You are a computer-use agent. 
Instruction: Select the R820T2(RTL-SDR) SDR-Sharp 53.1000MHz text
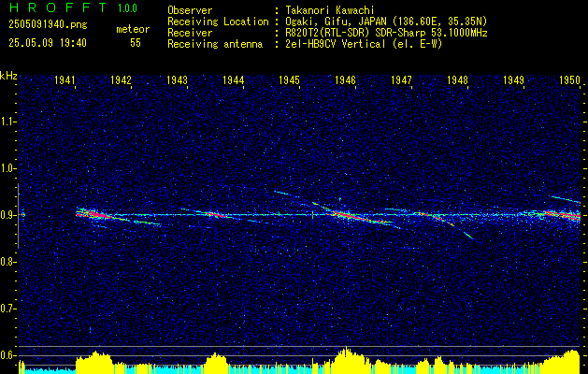[386, 33]
